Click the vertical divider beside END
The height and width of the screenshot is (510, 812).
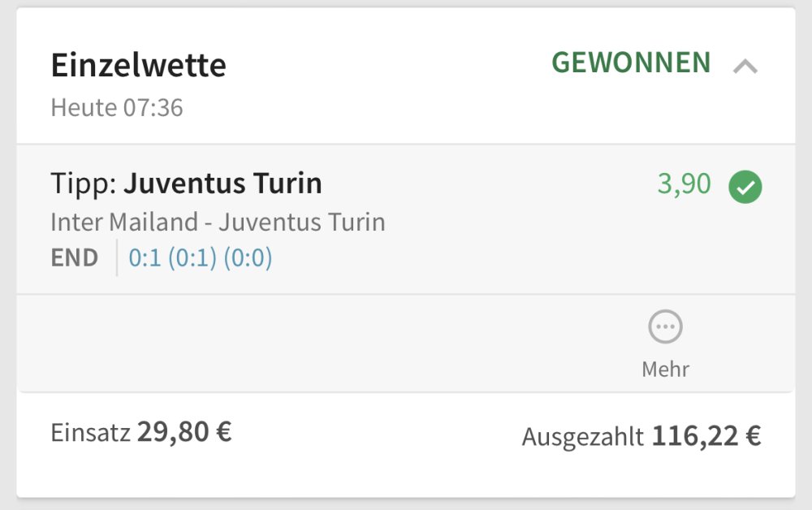117,258
